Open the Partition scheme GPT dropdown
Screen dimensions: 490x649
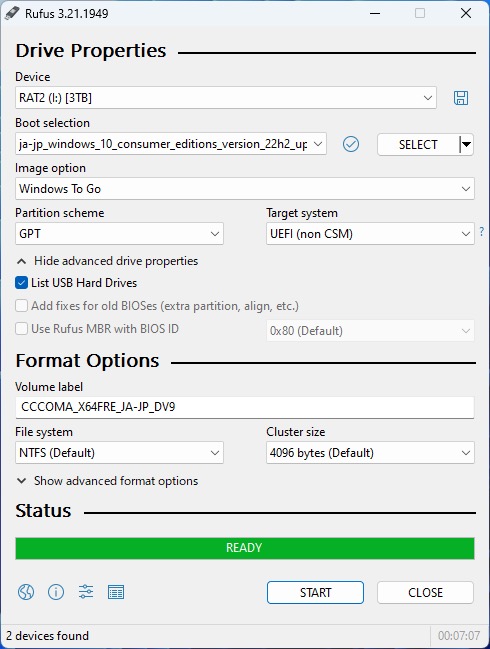tap(119, 233)
